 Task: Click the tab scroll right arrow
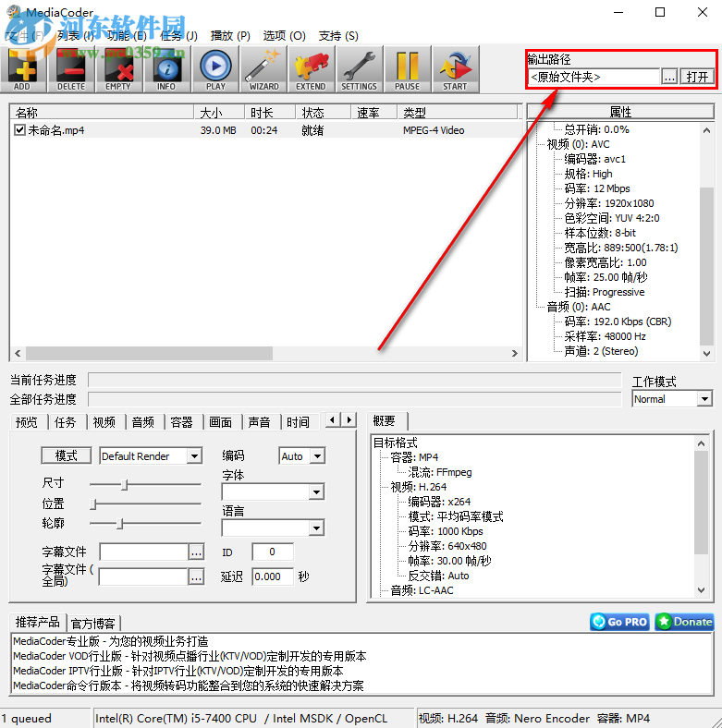pos(349,419)
